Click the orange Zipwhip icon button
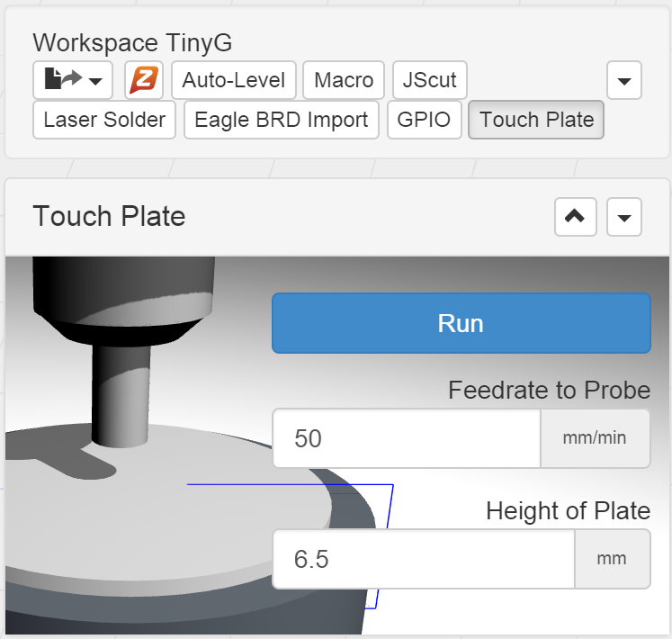 point(144,81)
